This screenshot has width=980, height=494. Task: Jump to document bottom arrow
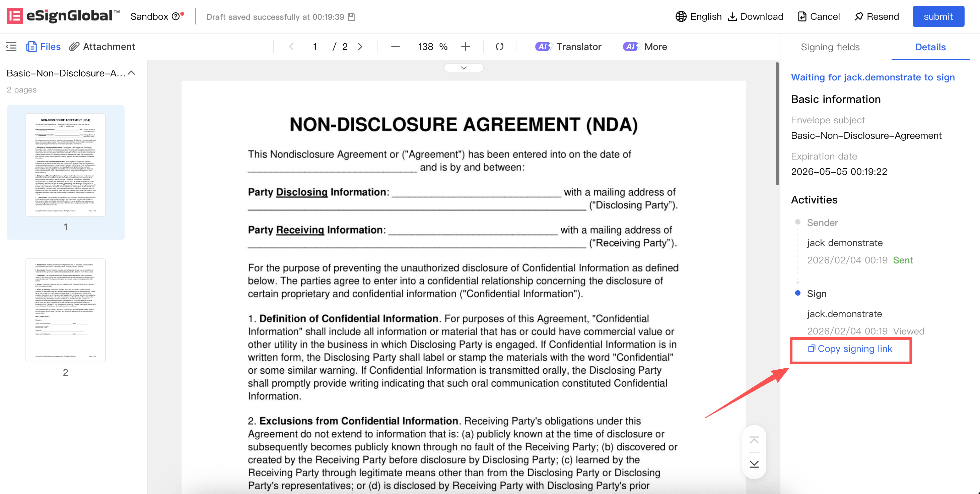754,464
